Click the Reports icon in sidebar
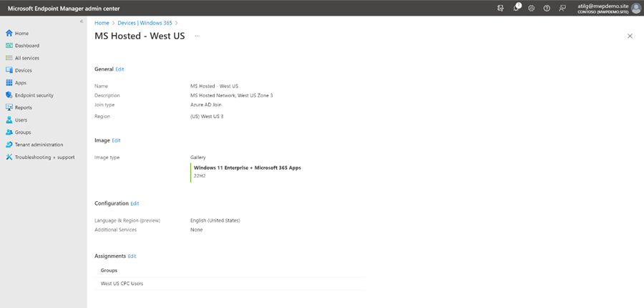Image resolution: width=644 pixels, height=308 pixels. tap(9, 107)
